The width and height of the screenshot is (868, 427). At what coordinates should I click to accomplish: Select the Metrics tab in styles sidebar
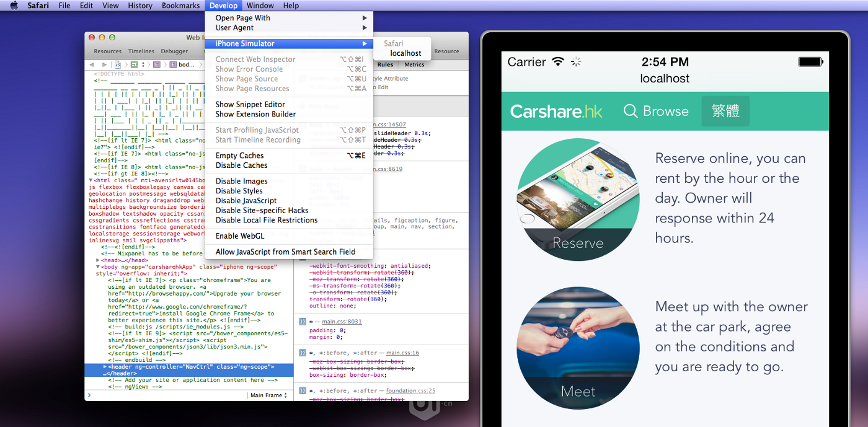[x=414, y=64]
